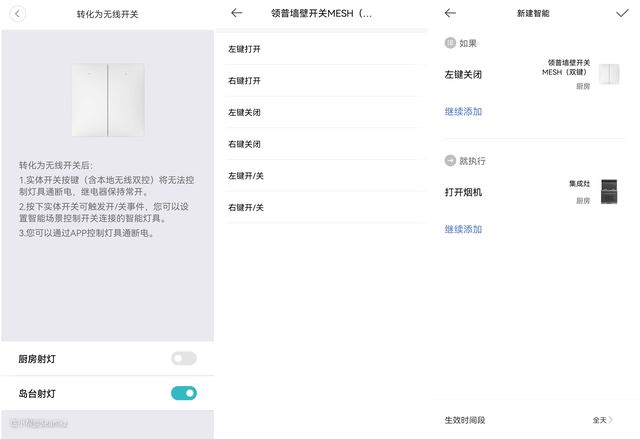Screen dimensions: 640x439
Task: Go back from the MESH switch event list
Action: pos(236,14)
